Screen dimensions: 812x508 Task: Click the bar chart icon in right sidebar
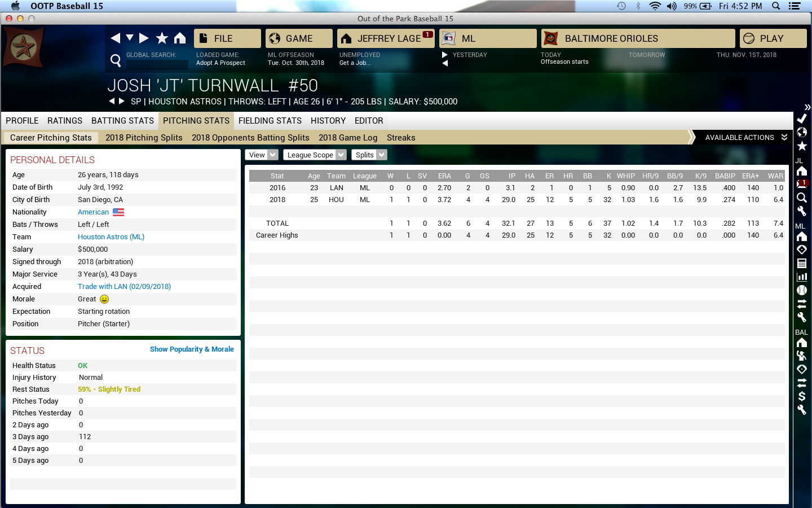[802, 277]
